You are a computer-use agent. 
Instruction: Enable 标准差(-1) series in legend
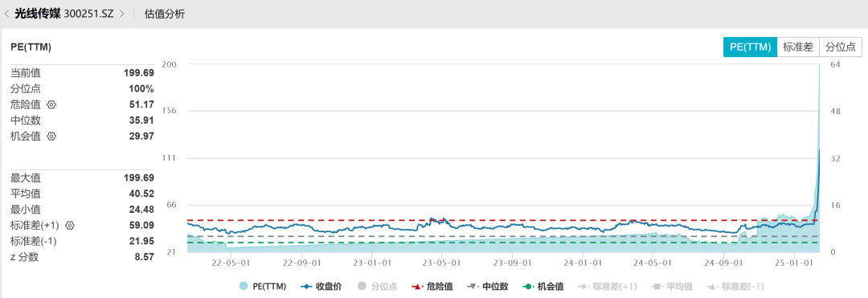pos(736,287)
